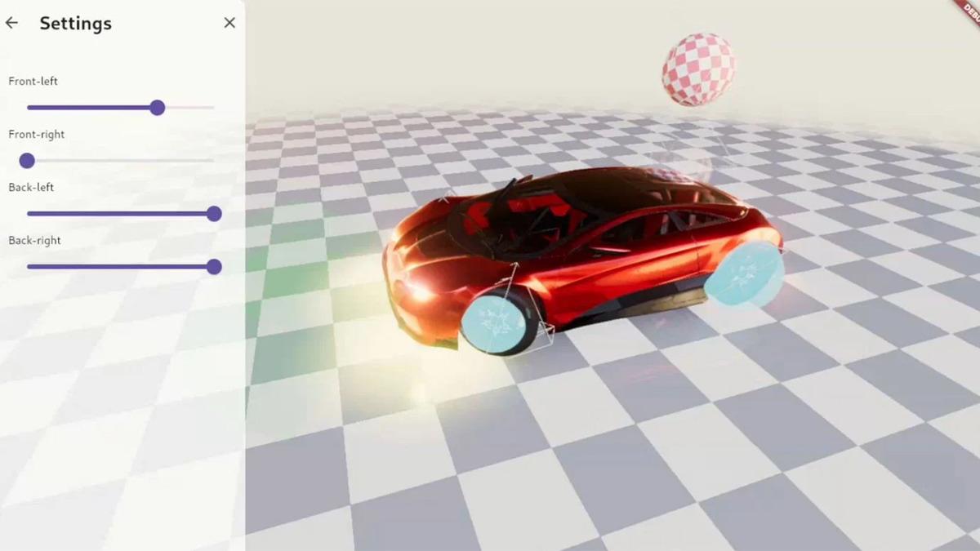Close the Settings panel with the X
Viewport: 980px width, 551px height.
pos(229,23)
